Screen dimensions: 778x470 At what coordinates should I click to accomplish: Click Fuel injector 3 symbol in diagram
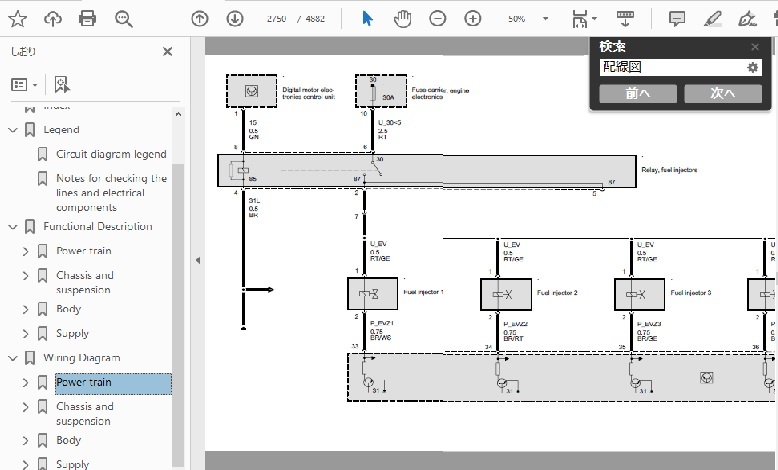click(640, 294)
